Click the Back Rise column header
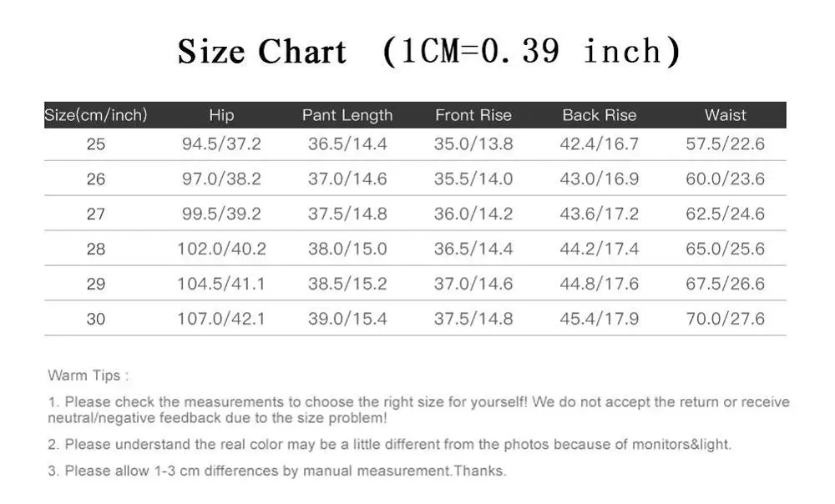 coord(599,115)
